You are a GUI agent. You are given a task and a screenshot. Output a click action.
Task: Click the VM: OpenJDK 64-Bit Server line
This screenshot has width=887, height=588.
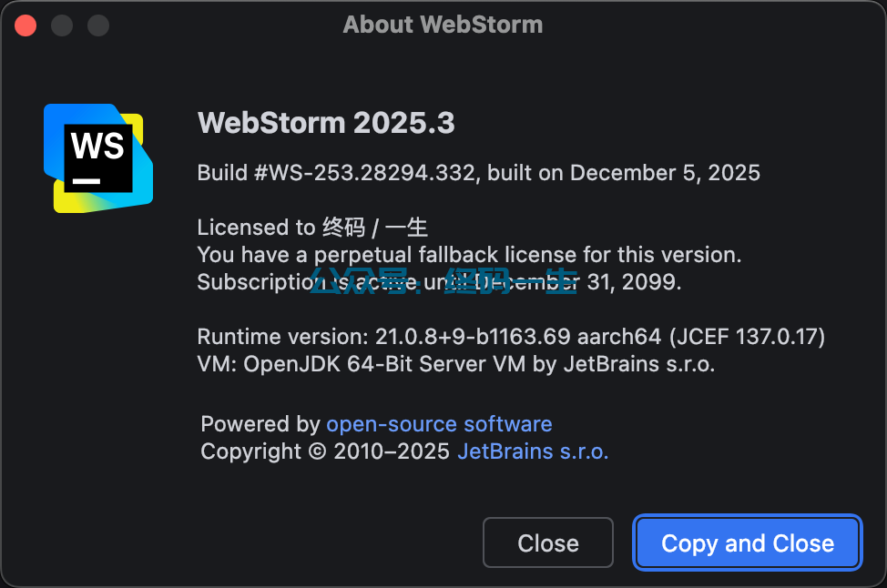pyautogui.click(x=455, y=365)
